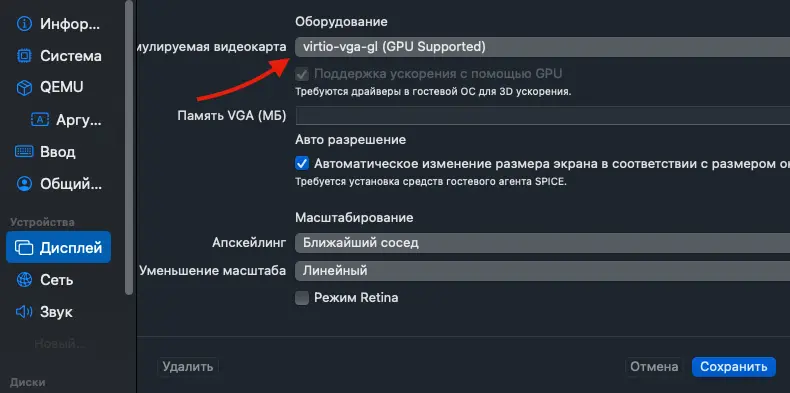Click the Память VGA input field
Viewport: 790px width, 393px height.
pos(542,115)
